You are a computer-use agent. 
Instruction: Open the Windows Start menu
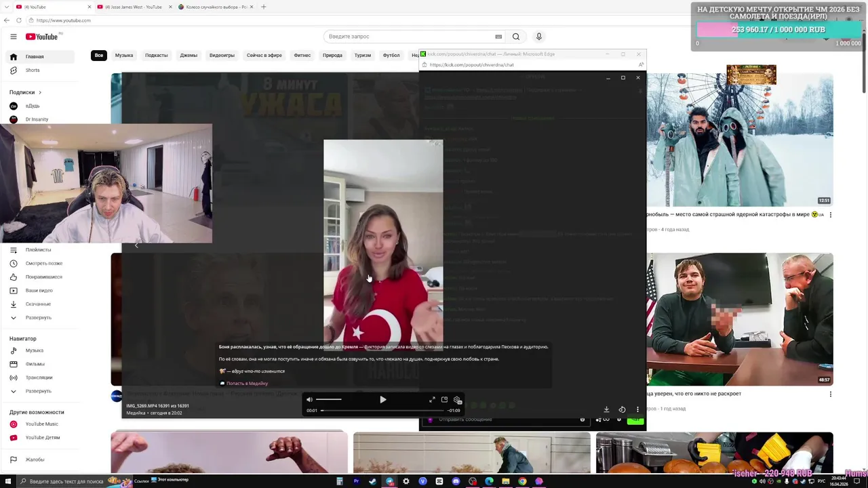coord(8,481)
